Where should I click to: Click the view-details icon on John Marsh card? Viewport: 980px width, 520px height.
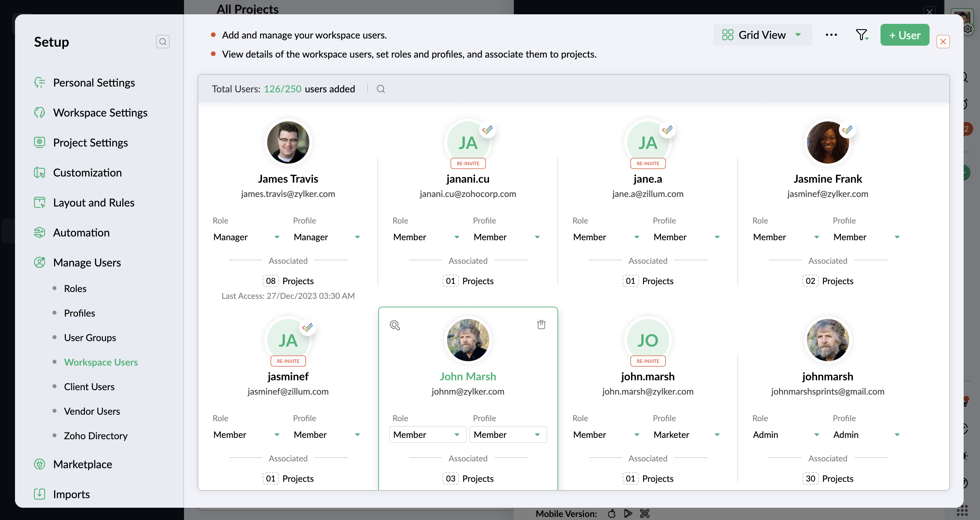[395, 325]
